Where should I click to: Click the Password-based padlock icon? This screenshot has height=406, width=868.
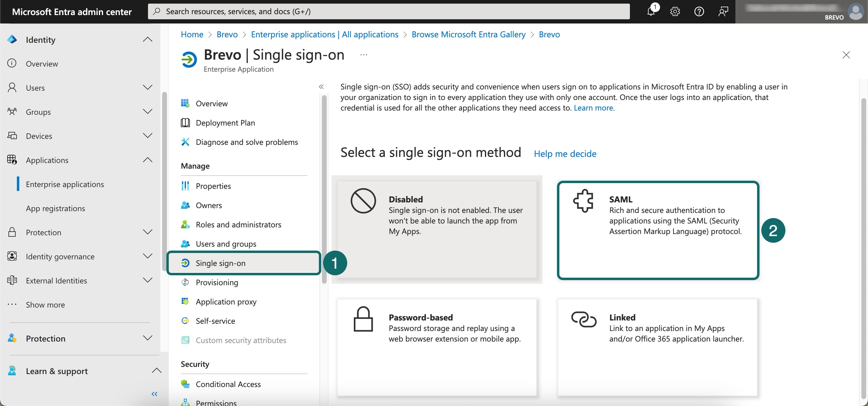363,319
